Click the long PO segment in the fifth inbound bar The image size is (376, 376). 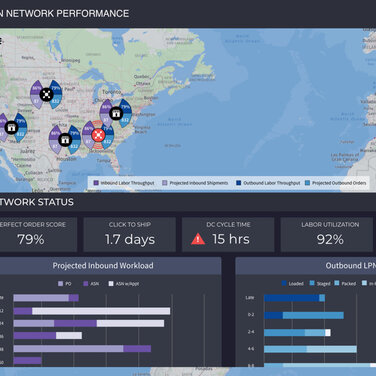pyautogui.click(x=68, y=349)
